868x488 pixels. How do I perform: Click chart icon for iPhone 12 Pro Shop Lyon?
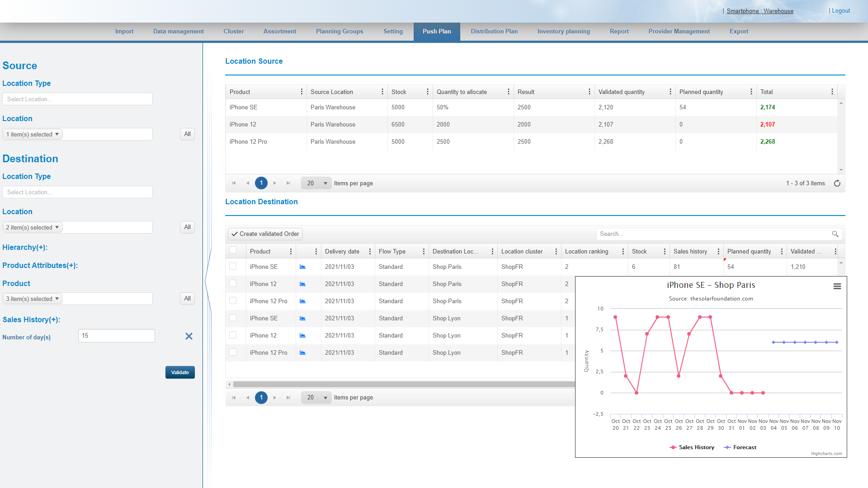point(302,353)
